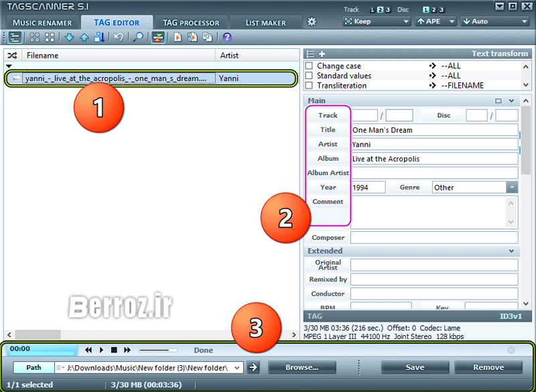Image resolution: width=536 pixels, height=392 pixels.
Task: Click the first orange-arrow document icon
Action: pos(178,37)
